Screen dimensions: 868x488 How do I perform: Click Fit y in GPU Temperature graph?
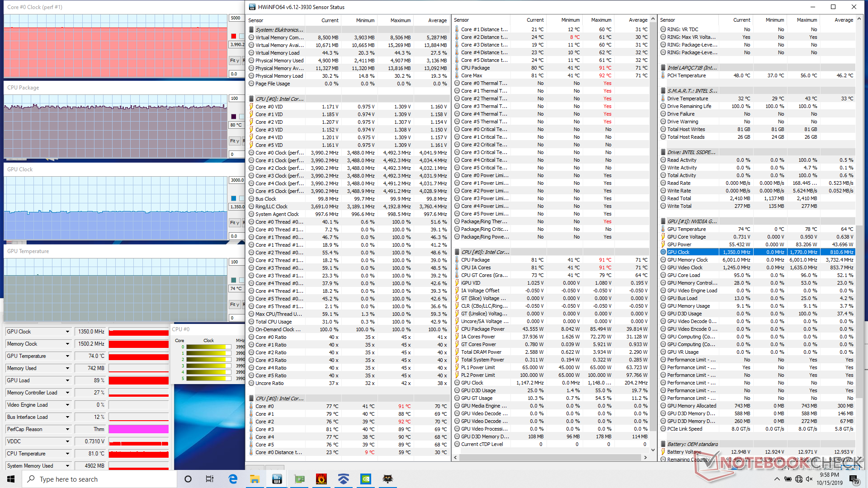click(x=234, y=305)
